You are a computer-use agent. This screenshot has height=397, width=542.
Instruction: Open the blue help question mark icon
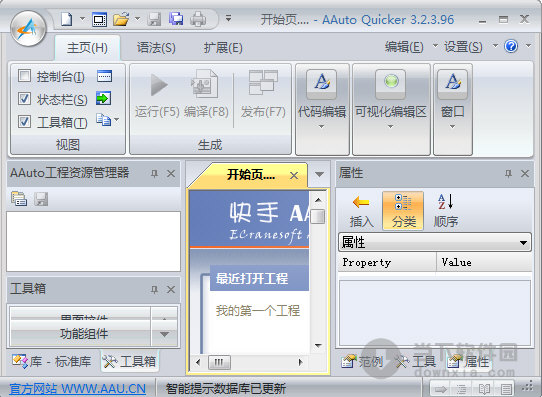pos(511,46)
